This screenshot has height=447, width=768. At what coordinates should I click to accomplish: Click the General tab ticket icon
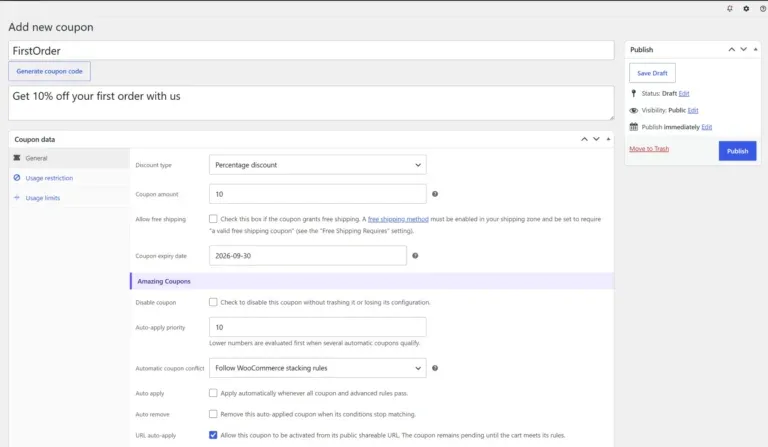17,158
